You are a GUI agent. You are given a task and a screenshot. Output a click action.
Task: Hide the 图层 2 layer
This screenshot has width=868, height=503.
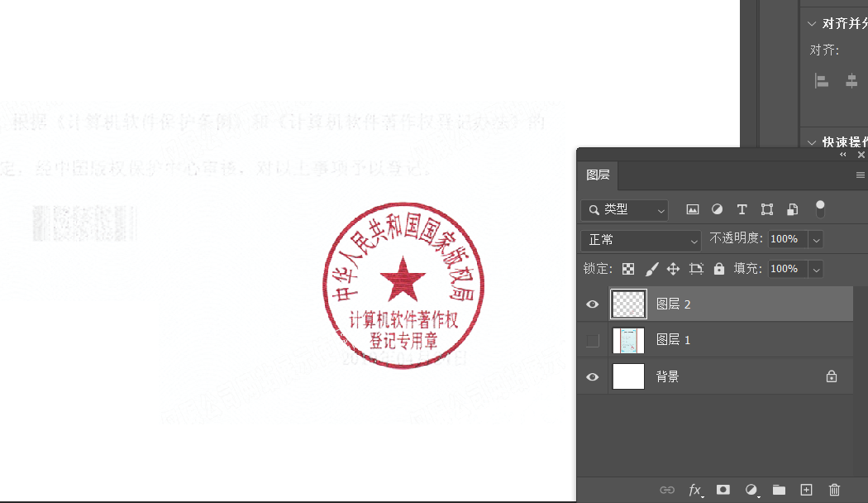[x=593, y=304]
